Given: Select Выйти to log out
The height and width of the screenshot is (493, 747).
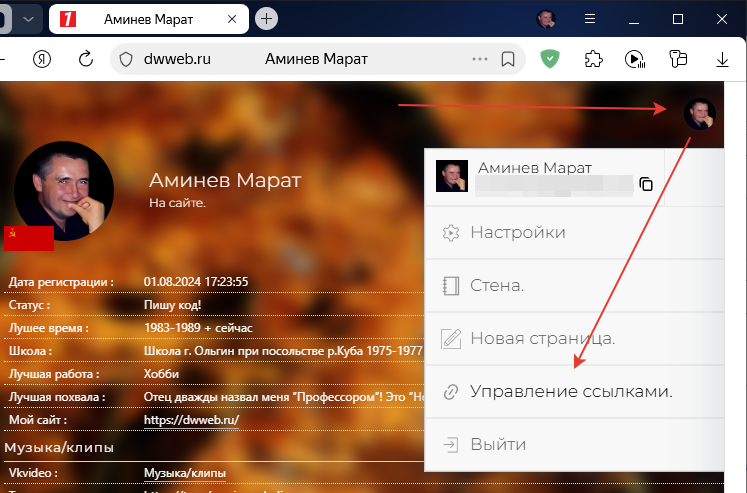Looking at the screenshot, I should pos(497,444).
